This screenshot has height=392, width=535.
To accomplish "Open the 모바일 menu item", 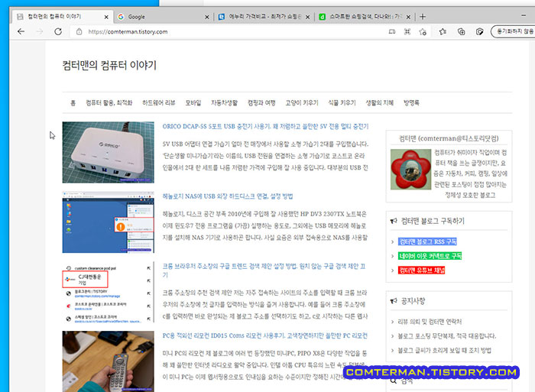I will (x=193, y=102).
